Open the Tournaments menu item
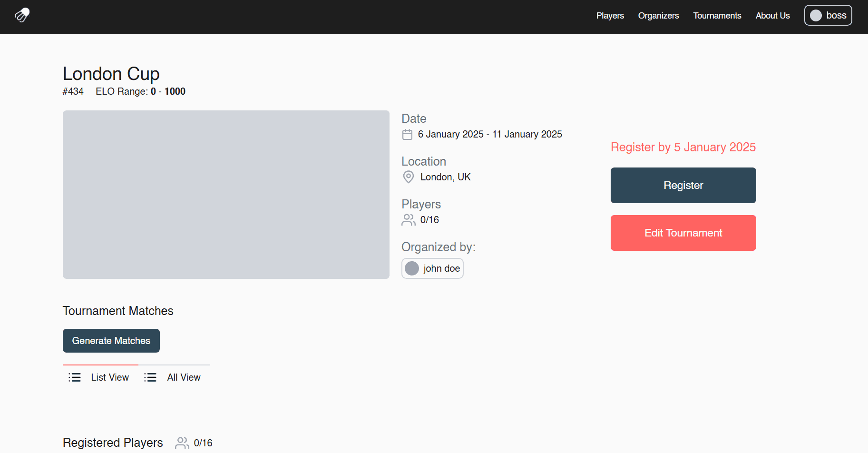This screenshot has height=453, width=868. 717,15
